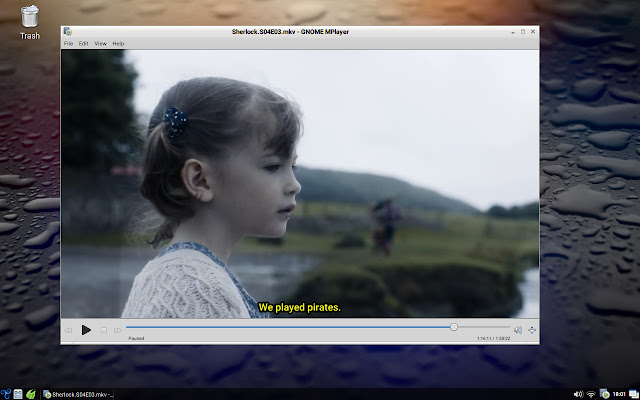Image resolution: width=640 pixels, height=400 pixels.
Task: Click the seek bar's position handle
Action: click(x=454, y=327)
